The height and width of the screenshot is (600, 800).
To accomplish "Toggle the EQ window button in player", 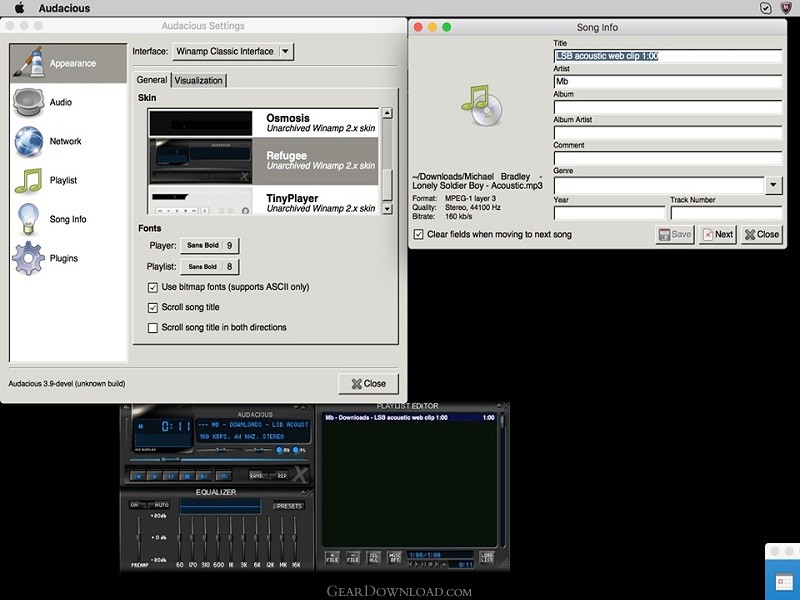I will [x=282, y=450].
